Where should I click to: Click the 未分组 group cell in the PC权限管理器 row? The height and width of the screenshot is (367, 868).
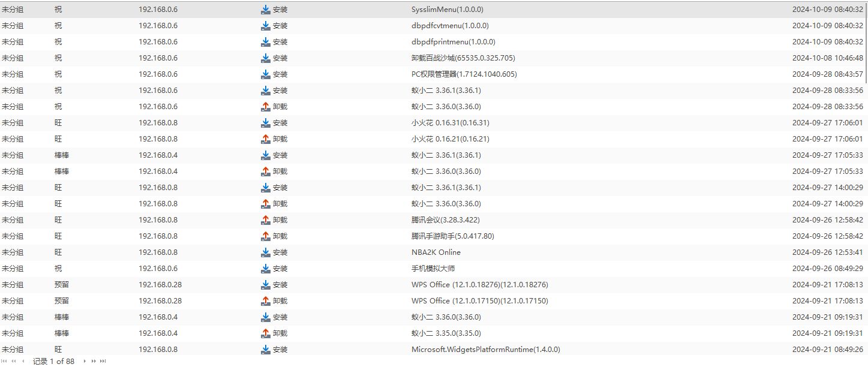(13, 74)
